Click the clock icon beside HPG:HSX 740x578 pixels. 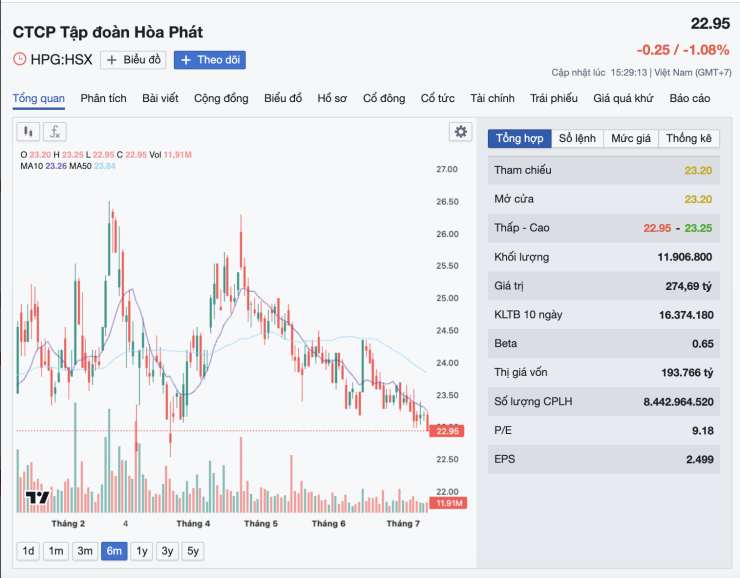19,59
